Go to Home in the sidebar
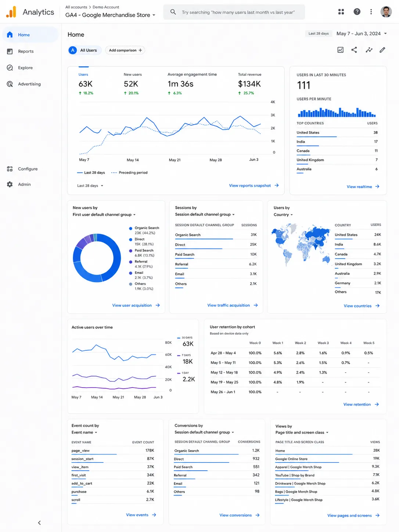This screenshot has height=532, width=399. pos(30,35)
